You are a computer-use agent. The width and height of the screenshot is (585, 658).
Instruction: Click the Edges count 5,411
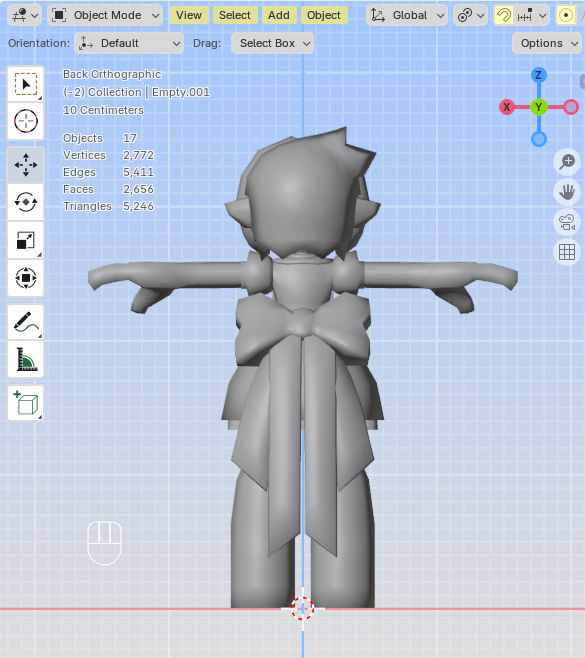(138, 172)
